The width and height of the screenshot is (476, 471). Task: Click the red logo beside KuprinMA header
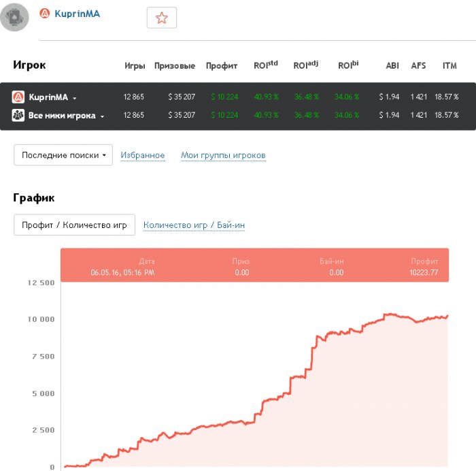(45, 14)
